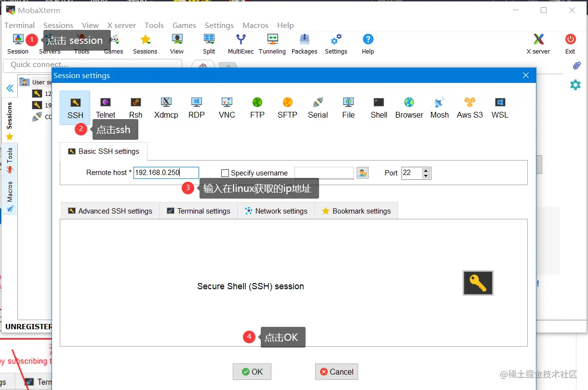Open the Sessions menu in menu bar
588x390 pixels.
point(58,25)
